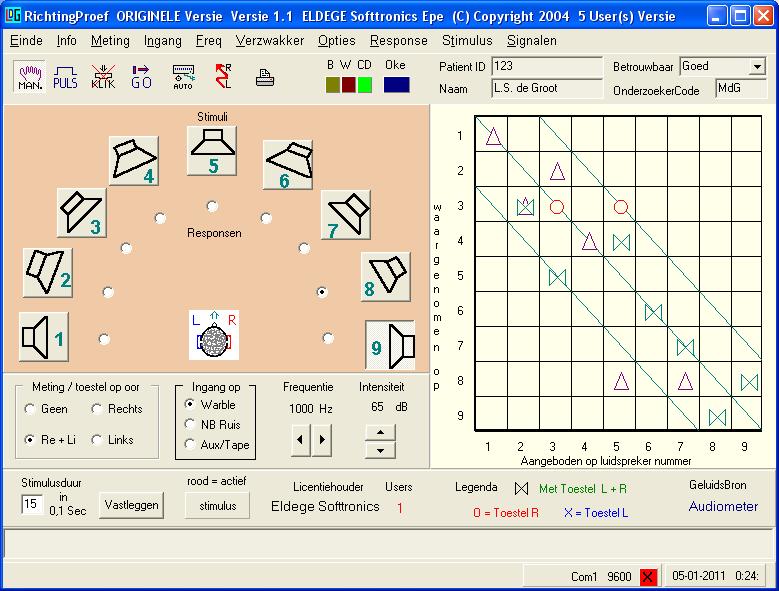Viewport: 779px width, 591px height.
Task: Select the Links ear radio button
Action: coord(98,440)
